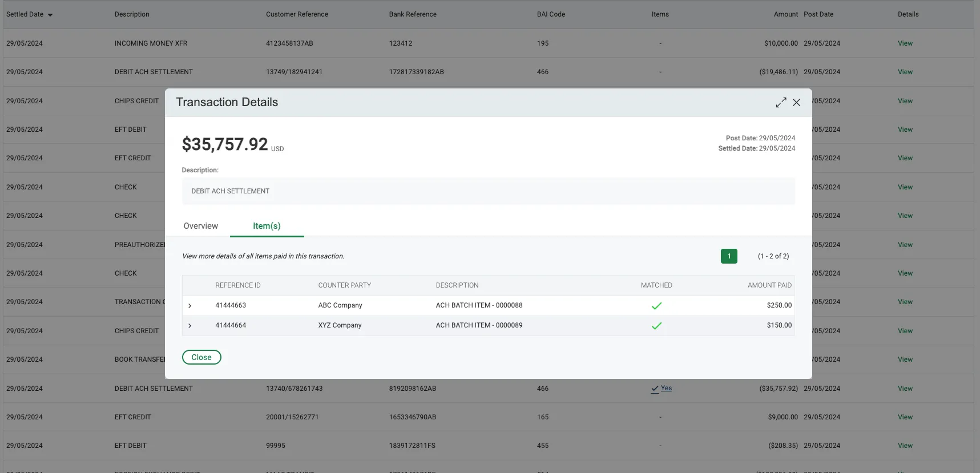Click the Amount column header
This screenshot has width=980, height=473.
[x=786, y=14]
